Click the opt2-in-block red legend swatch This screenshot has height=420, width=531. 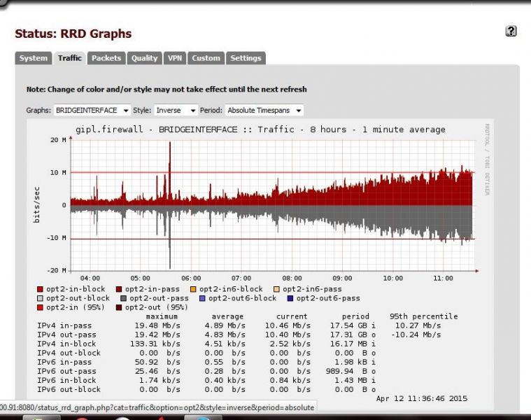coord(41,289)
